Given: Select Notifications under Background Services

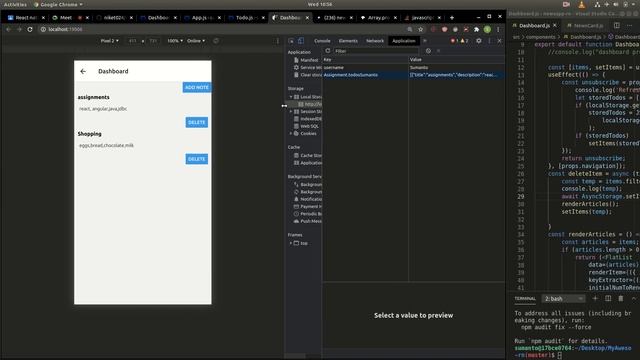Looking at the screenshot, I should click(x=308, y=199).
